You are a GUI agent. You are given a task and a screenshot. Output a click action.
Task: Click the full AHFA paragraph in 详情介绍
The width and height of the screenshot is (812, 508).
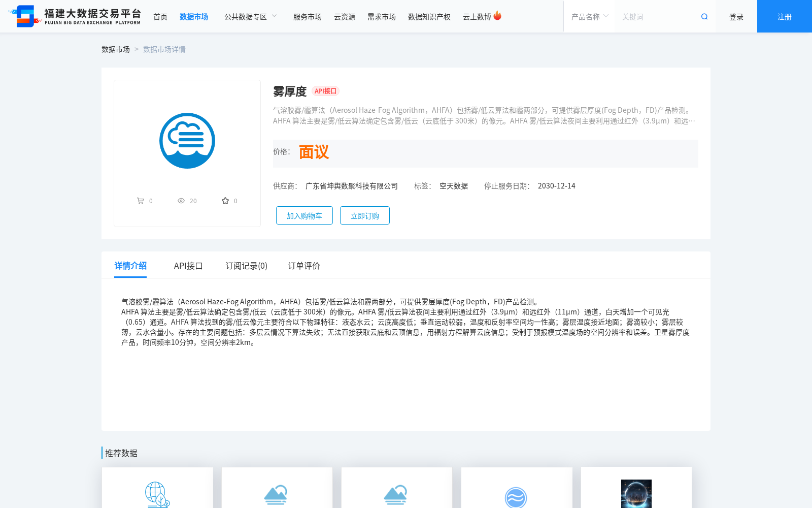(405, 322)
